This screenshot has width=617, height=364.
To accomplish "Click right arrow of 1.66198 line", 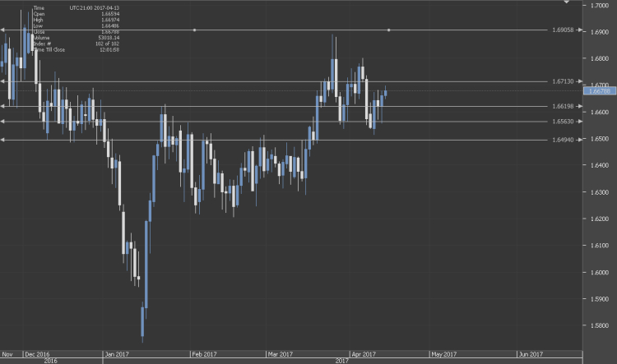I will coord(581,106).
